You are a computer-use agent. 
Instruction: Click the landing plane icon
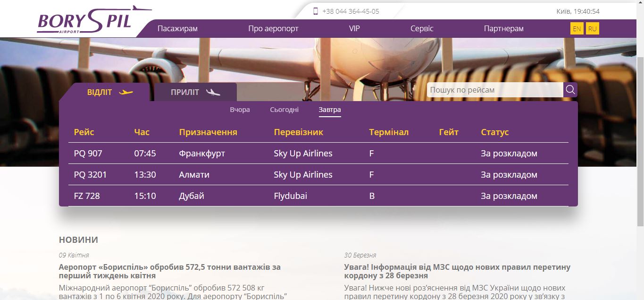(213, 93)
